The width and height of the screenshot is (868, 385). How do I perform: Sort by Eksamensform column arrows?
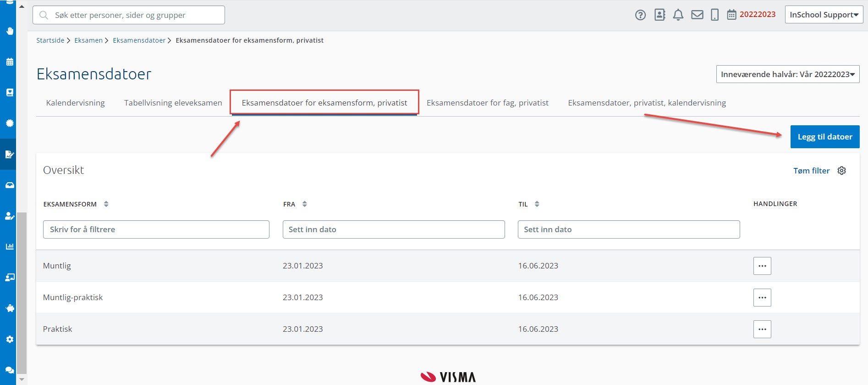[106, 204]
